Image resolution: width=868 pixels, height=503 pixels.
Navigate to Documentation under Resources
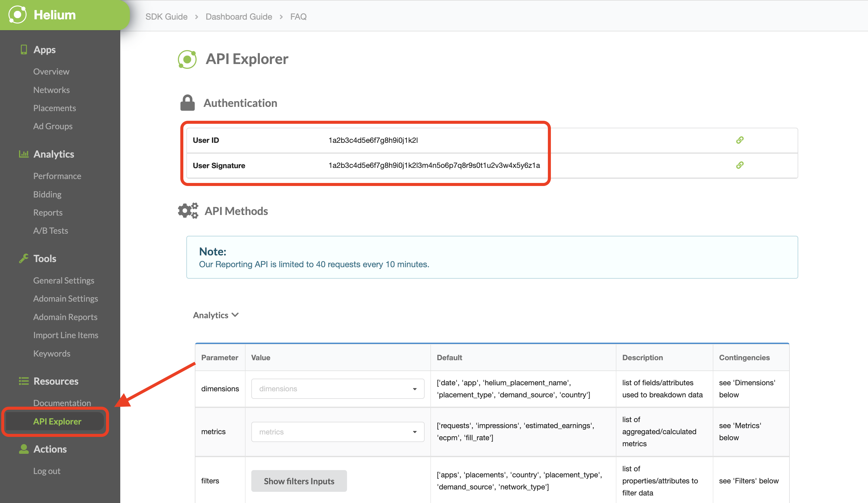click(61, 402)
